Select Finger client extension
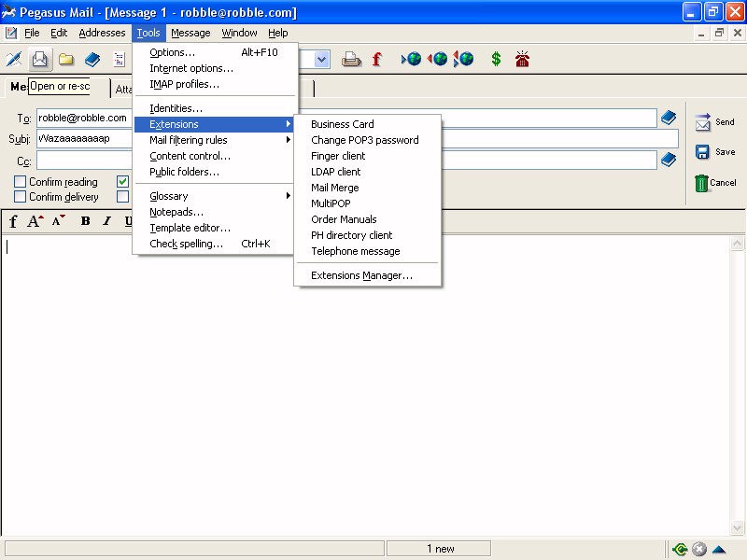The height and width of the screenshot is (560, 747). coord(367,156)
